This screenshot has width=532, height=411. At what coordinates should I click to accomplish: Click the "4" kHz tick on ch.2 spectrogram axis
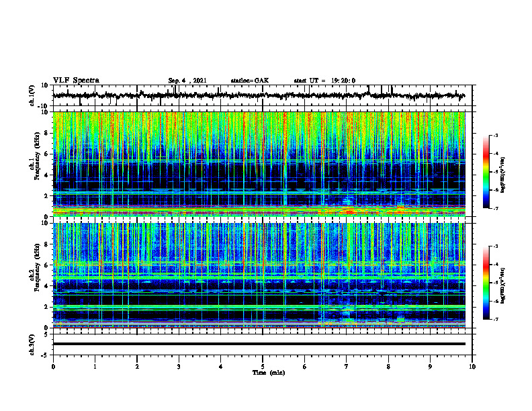[47, 286]
